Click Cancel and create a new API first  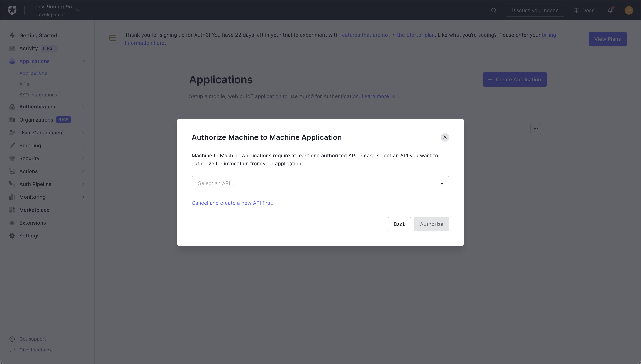coord(232,203)
